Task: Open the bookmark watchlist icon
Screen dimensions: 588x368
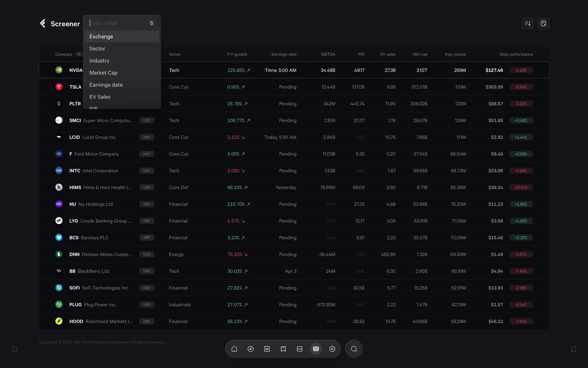Action: click(x=283, y=349)
